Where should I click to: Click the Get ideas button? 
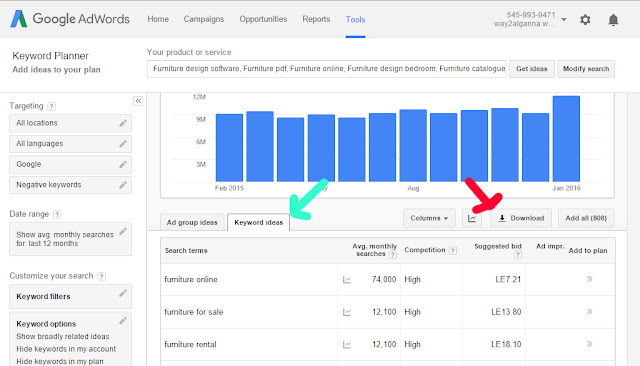point(531,69)
